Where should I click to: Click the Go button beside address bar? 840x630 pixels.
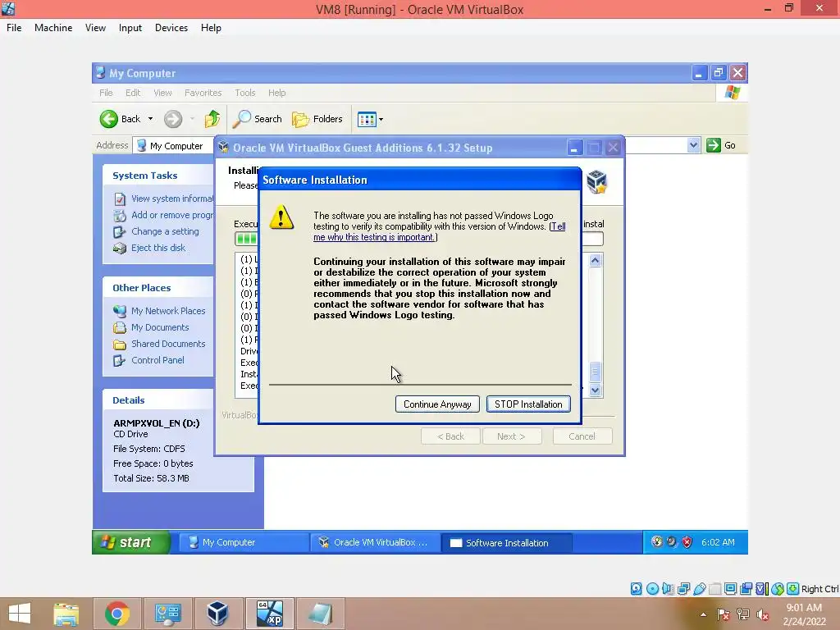coord(721,145)
